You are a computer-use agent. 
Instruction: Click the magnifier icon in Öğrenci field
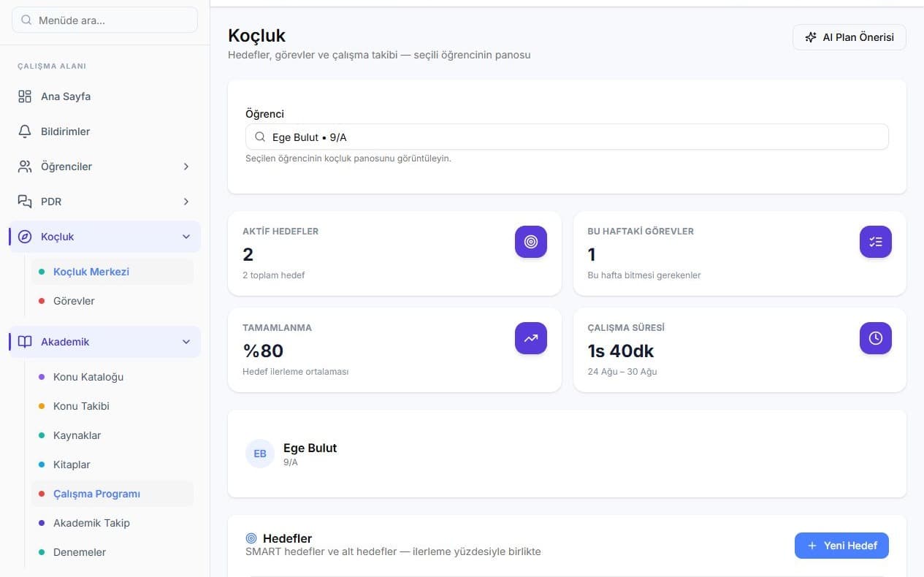260,137
